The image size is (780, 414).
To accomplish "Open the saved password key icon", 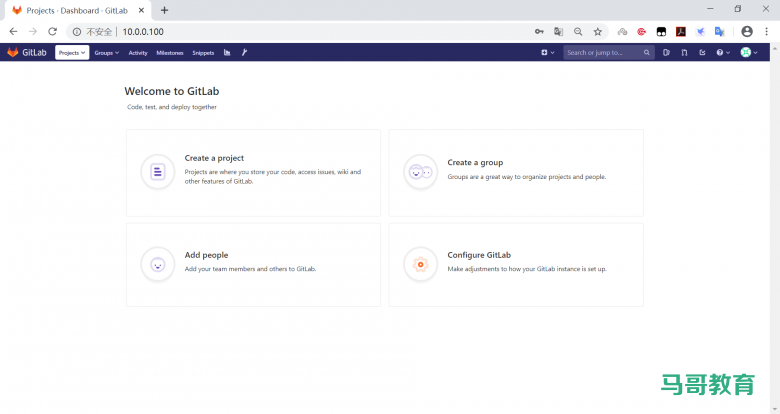I will [x=539, y=31].
